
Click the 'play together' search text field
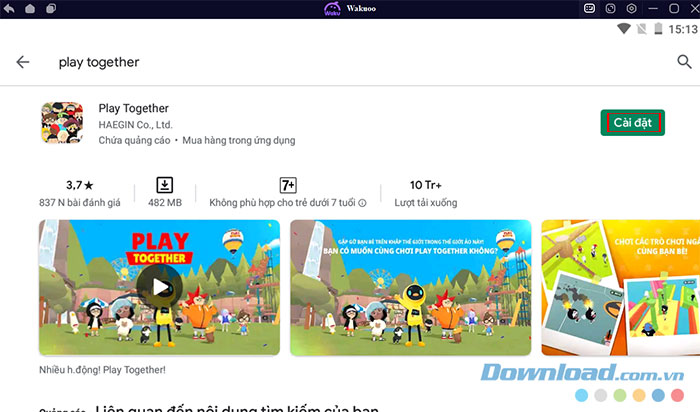[300, 62]
